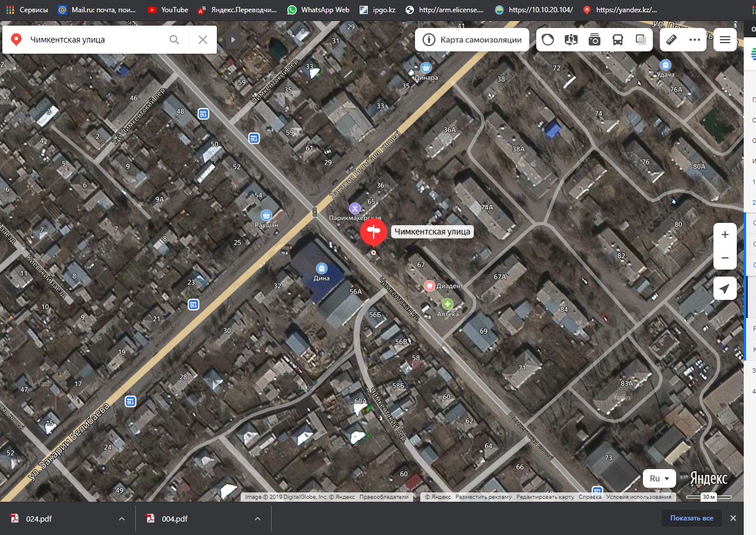Click the search magnifier icon
Image resolution: width=756 pixels, height=535 pixels.
(x=174, y=40)
